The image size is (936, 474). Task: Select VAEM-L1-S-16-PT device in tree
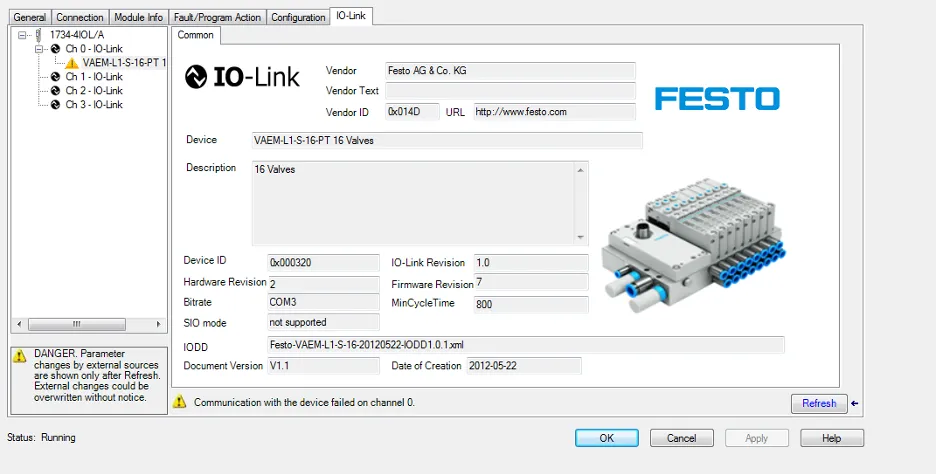click(124, 63)
